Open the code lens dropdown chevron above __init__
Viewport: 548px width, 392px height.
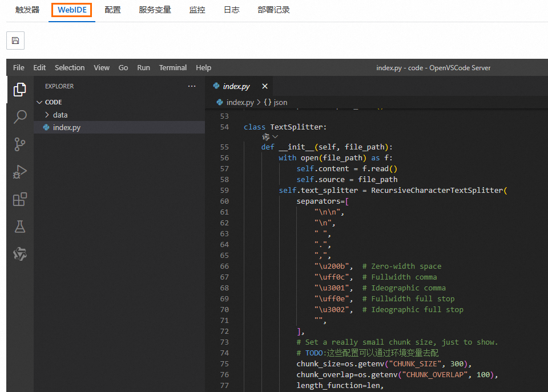pos(275,136)
